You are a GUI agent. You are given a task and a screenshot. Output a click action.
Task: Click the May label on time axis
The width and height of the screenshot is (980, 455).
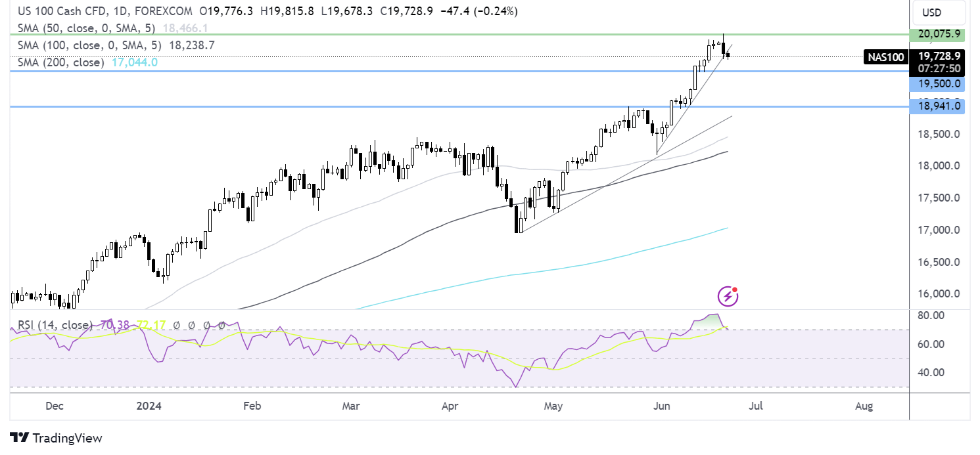pos(554,406)
